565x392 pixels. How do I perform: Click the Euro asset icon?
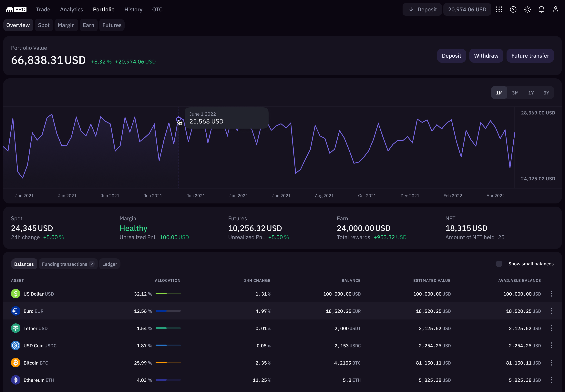pos(16,311)
